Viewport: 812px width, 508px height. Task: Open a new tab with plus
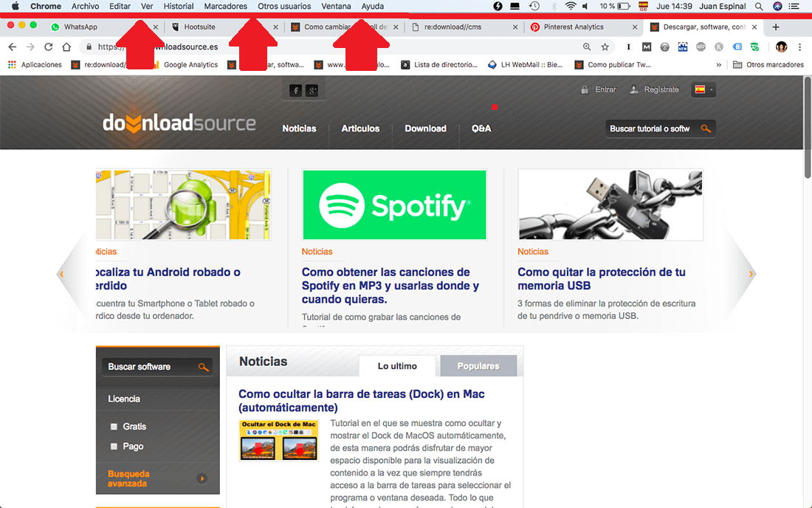click(776, 27)
